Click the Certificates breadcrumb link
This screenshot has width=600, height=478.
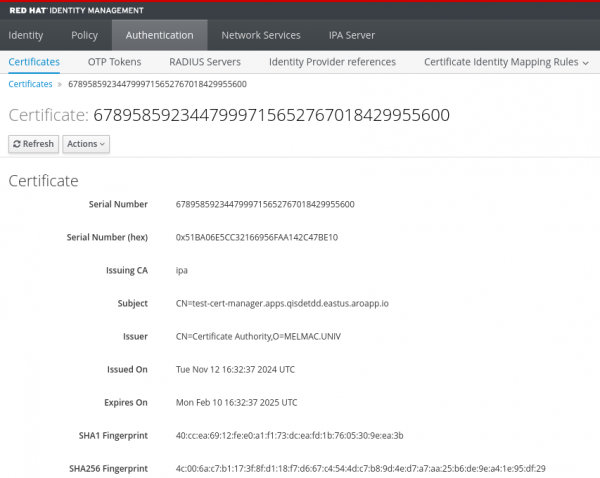tap(30, 84)
